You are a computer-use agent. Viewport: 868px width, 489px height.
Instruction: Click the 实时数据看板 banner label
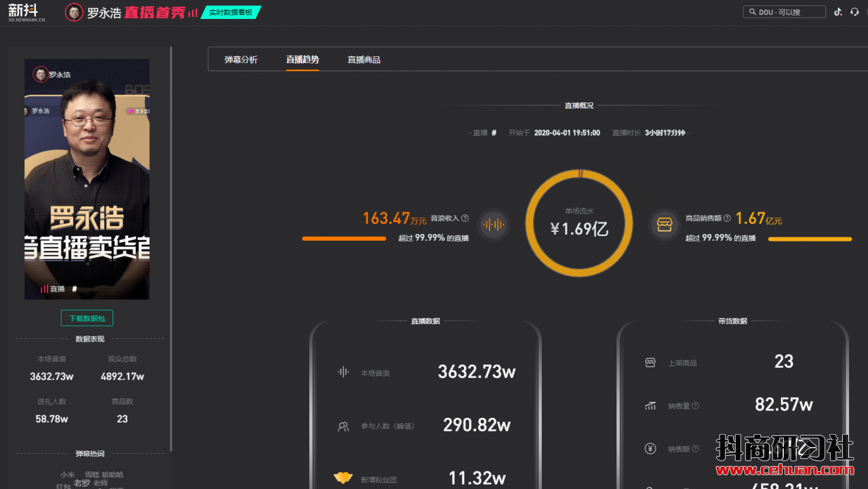pyautogui.click(x=231, y=12)
